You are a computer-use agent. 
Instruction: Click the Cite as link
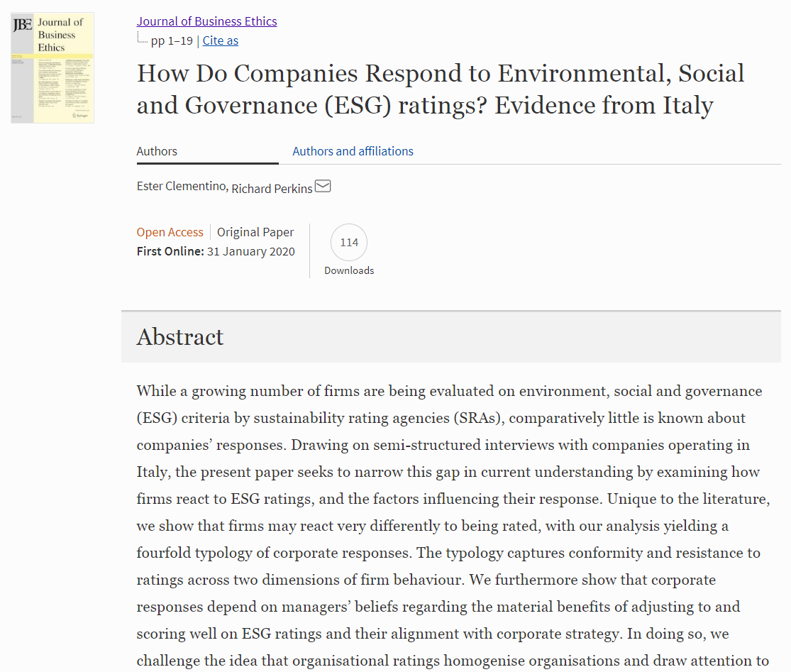click(x=221, y=40)
